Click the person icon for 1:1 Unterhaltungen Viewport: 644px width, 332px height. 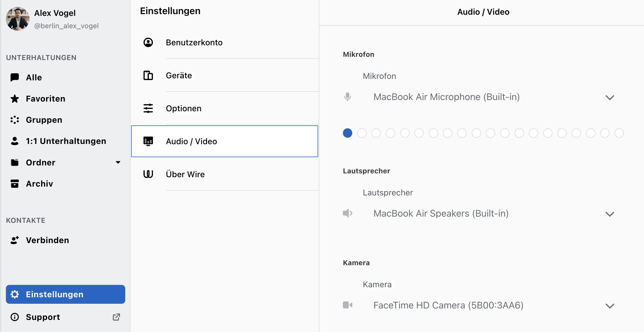coord(15,141)
